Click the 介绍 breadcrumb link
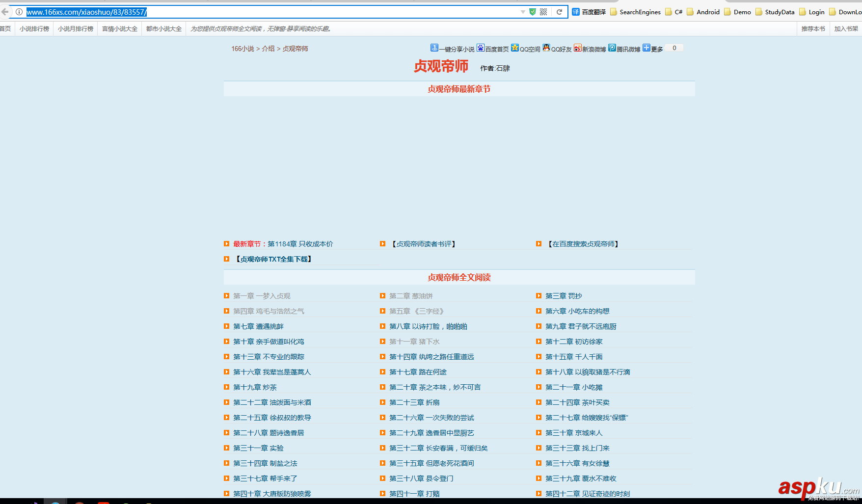The width and height of the screenshot is (862, 504). coord(268,49)
